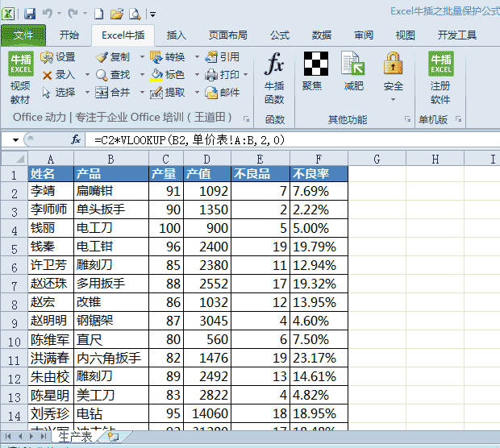
Task: Expand the 标色 dropdown arrow
Action: [x=197, y=75]
